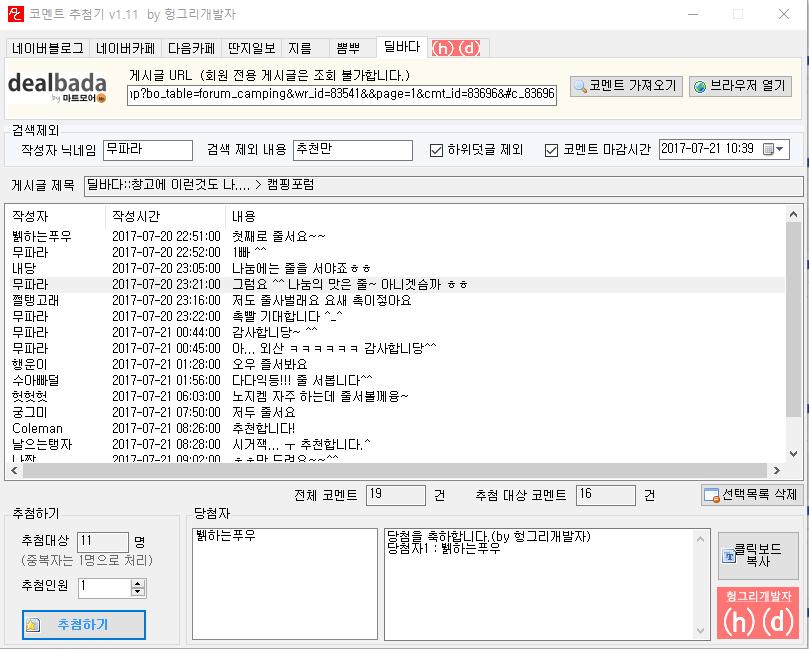Click 클립보드 복사 copy button

tap(757, 555)
